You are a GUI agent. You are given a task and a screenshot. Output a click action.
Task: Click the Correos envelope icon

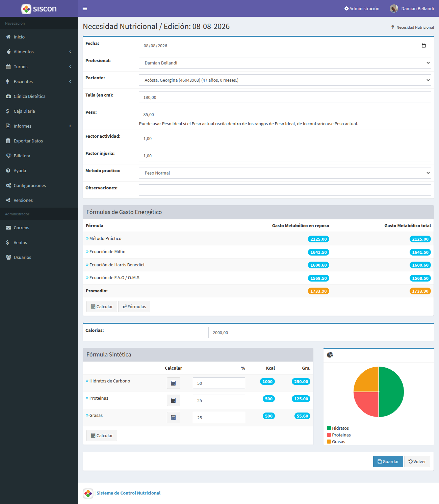(8, 228)
